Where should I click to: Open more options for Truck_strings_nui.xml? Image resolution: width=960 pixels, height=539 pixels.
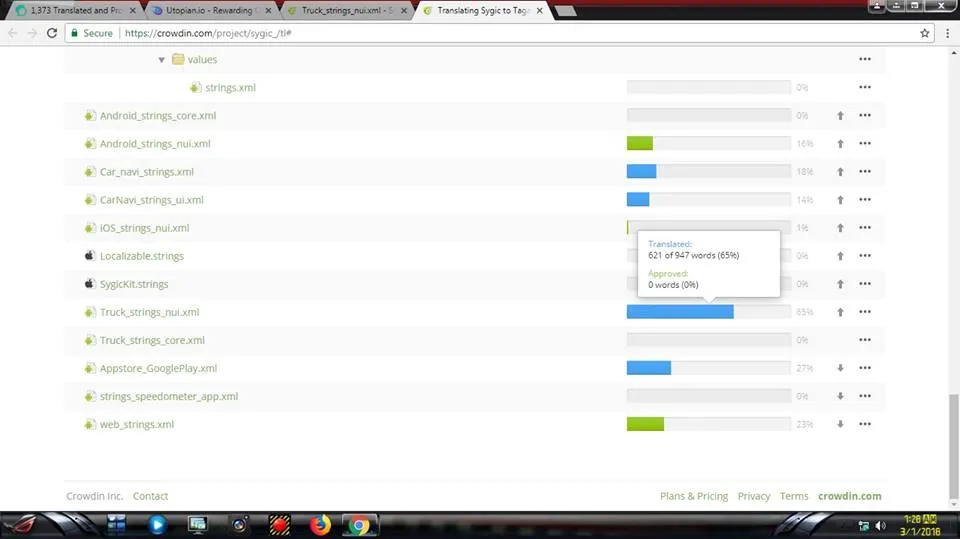click(x=864, y=312)
